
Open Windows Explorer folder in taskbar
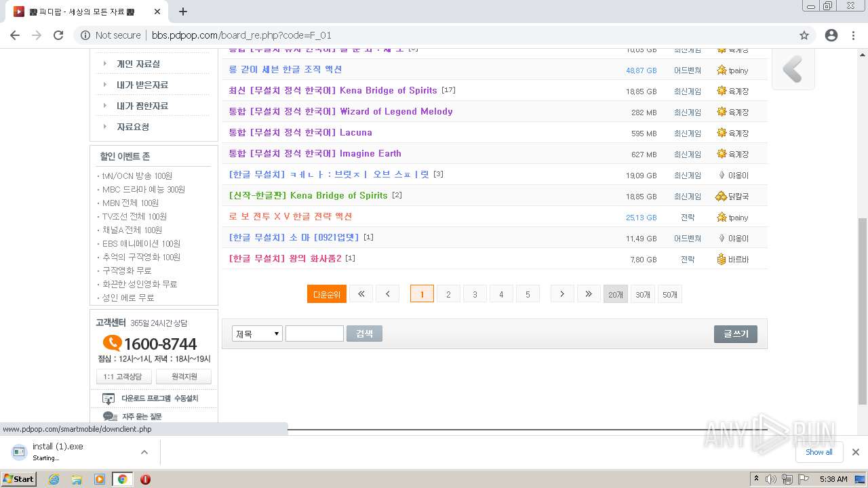coord(77,479)
